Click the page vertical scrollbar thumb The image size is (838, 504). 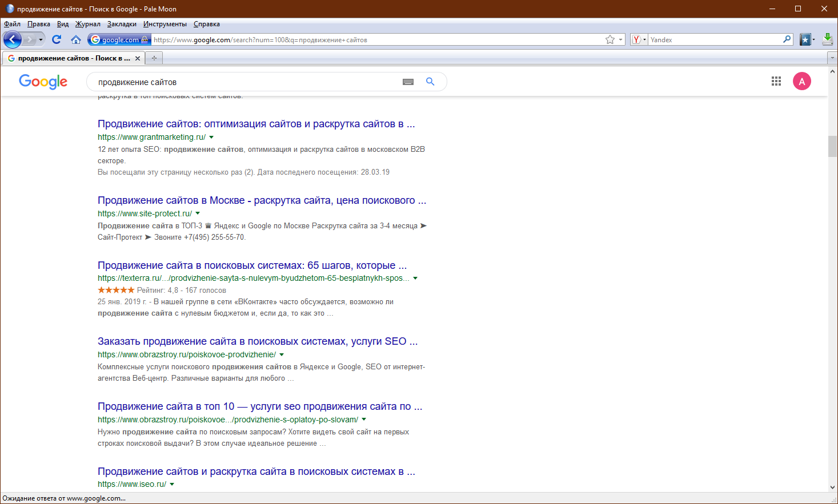833,147
